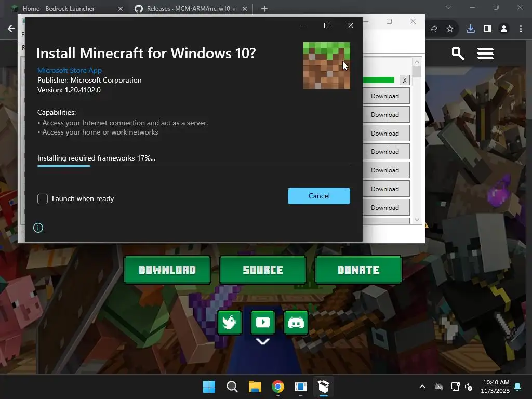
Task: Switch to the Releases MCMrARM GitHub tab
Action: 191,9
